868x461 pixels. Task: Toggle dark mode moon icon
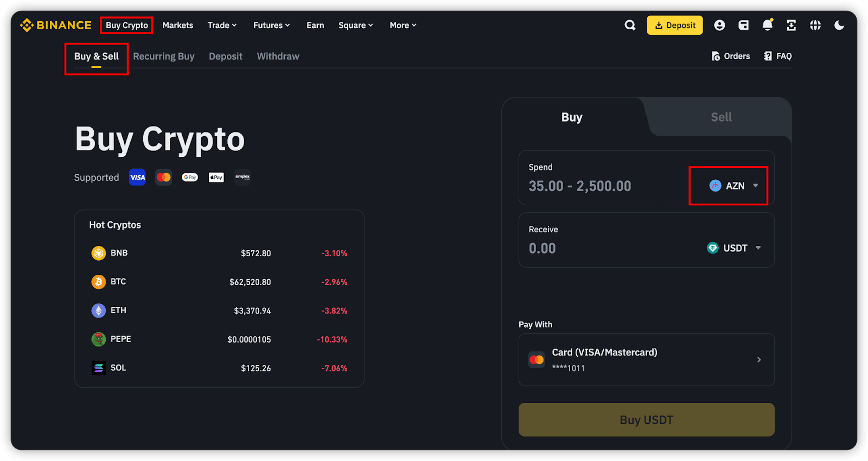click(x=839, y=25)
